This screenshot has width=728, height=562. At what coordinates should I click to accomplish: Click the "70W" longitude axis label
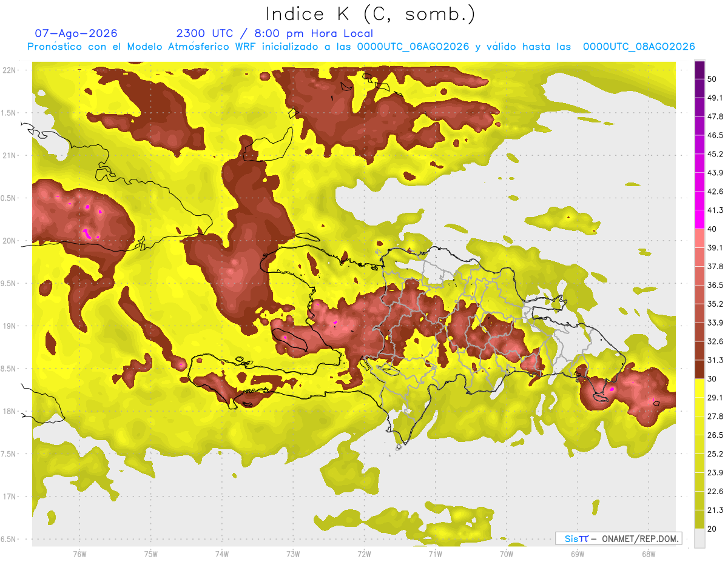click(506, 554)
